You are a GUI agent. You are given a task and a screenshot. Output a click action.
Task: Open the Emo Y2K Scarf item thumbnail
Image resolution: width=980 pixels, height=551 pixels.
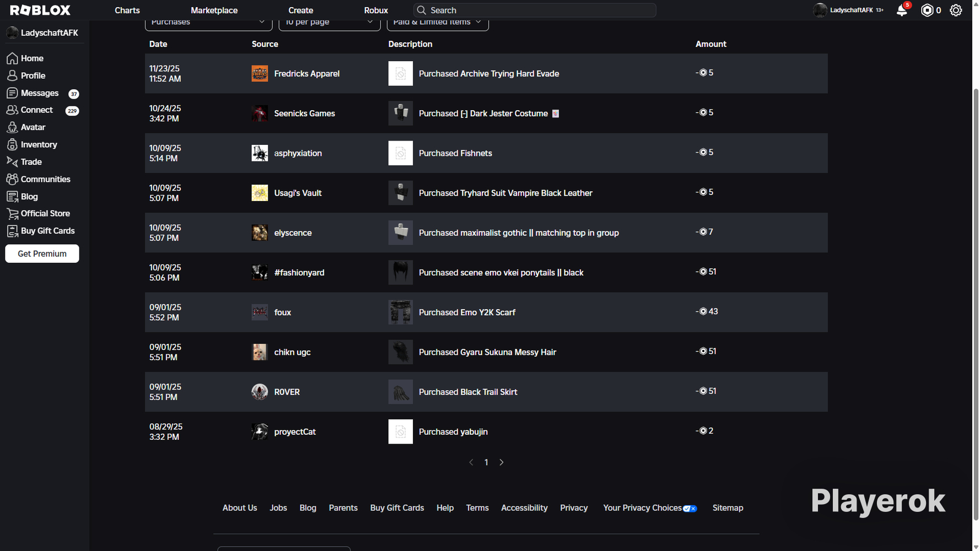pyautogui.click(x=401, y=312)
